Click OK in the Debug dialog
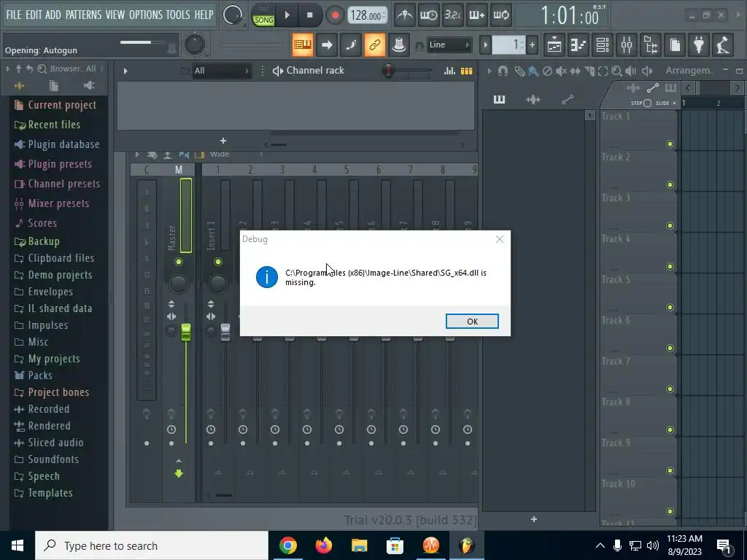This screenshot has height=560, width=747. pyautogui.click(x=472, y=322)
